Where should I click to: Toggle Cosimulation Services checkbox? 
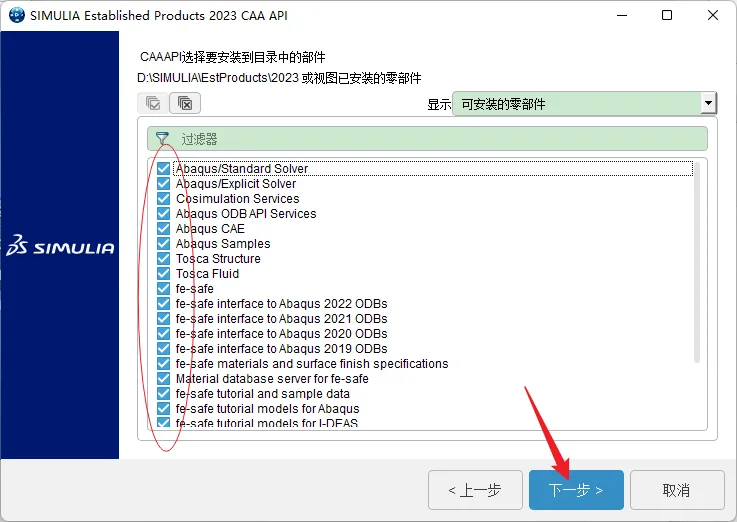pyautogui.click(x=163, y=198)
